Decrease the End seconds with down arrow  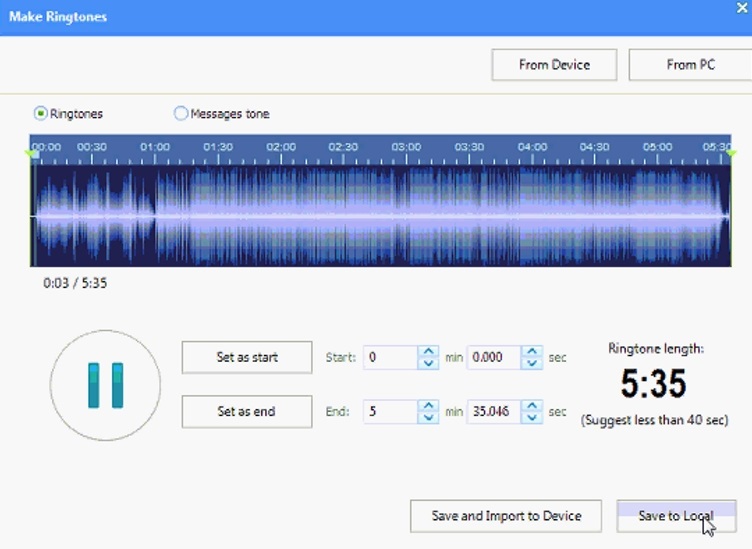tap(532, 417)
